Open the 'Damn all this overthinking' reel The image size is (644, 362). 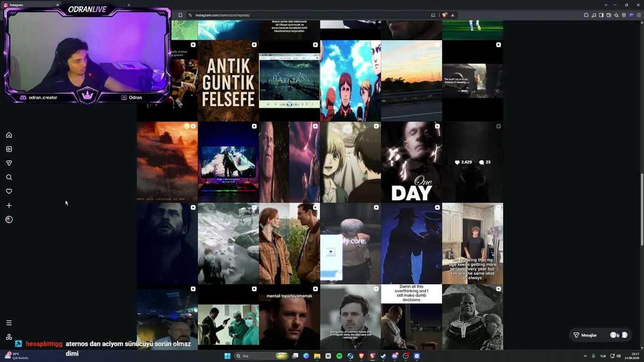tap(412, 318)
